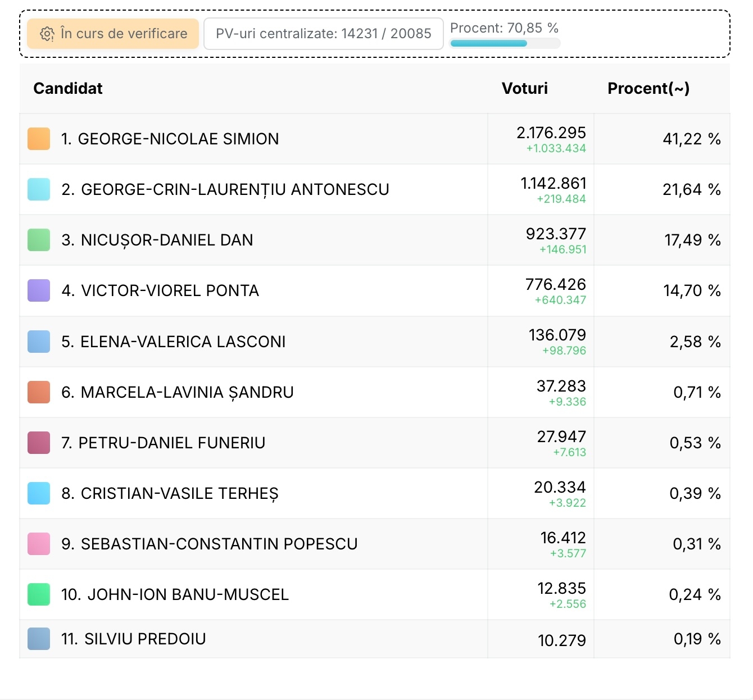Click the coral swatch for Marcela-Lavinia Șandru
Viewport: 753px width, 700px height.
click(39, 392)
